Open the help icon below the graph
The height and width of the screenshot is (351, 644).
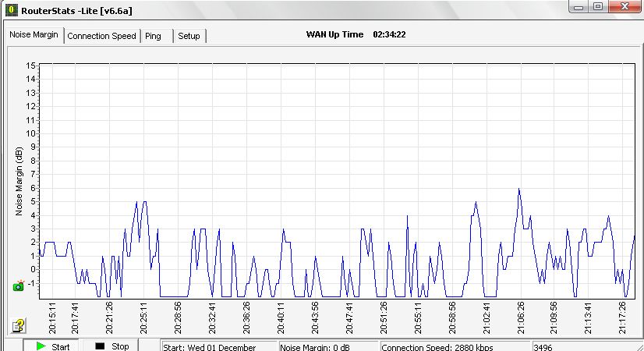point(19,326)
